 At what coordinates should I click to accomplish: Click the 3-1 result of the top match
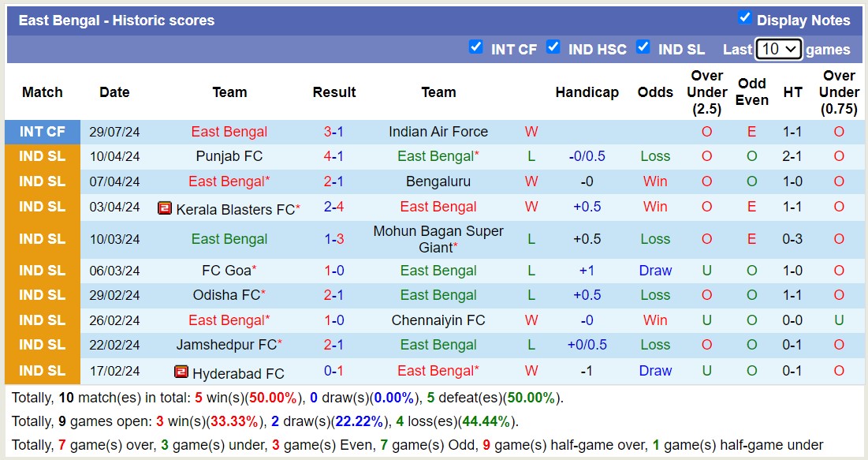333,131
